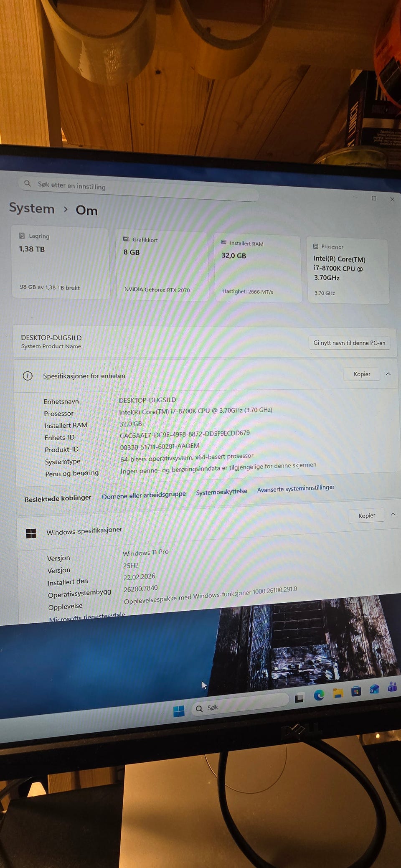Click 'NVIDIA GeForce RTX 2070' text
The image size is (401, 868).
point(157,289)
